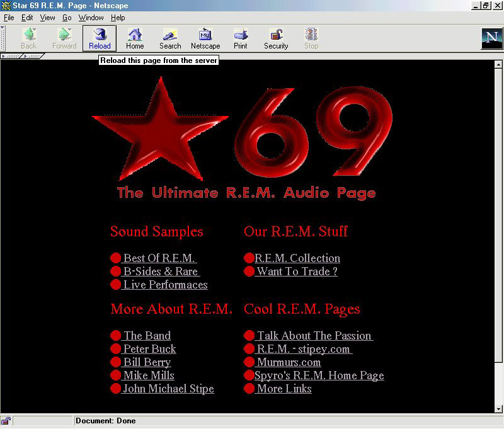504x429 pixels.
Task: Expand the first collapsed toolbar tab
Action: click(x=12, y=56)
